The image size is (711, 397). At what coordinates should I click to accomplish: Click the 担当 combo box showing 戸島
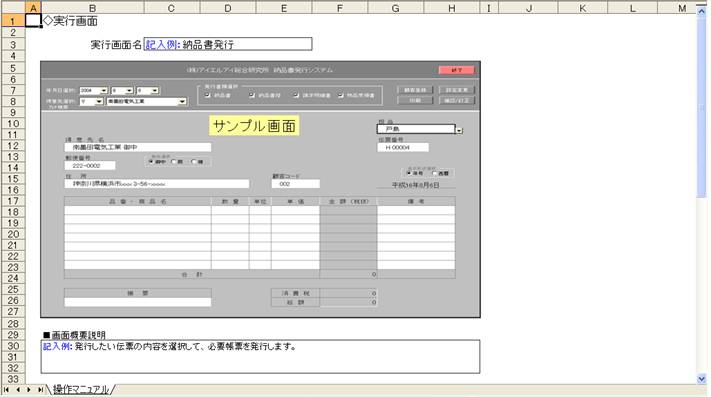(416, 129)
